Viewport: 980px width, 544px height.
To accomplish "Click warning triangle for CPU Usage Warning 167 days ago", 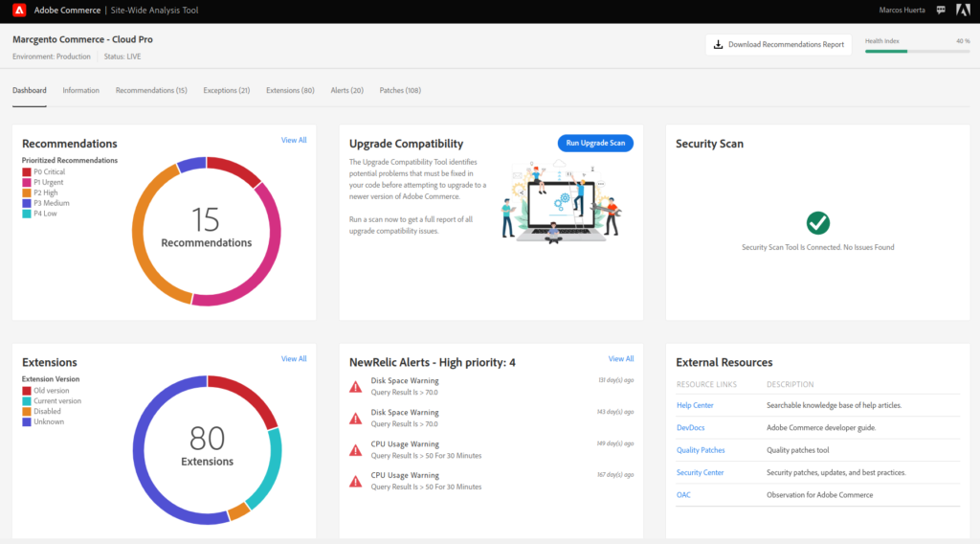I will 356,482.
